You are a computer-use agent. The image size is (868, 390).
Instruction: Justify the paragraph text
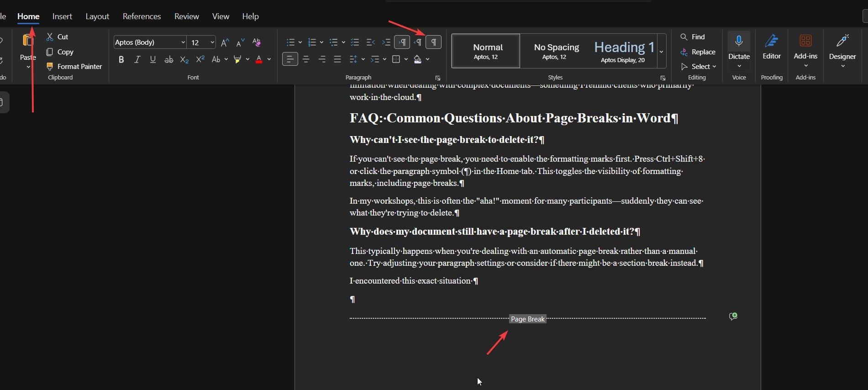click(337, 59)
